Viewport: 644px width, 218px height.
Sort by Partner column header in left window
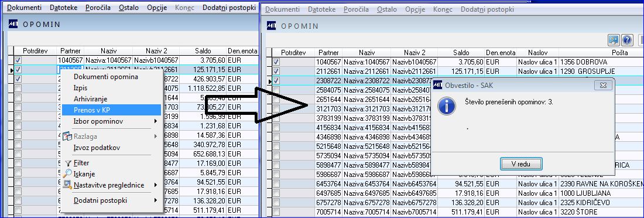pyautogui.click(x=70, y=51)
